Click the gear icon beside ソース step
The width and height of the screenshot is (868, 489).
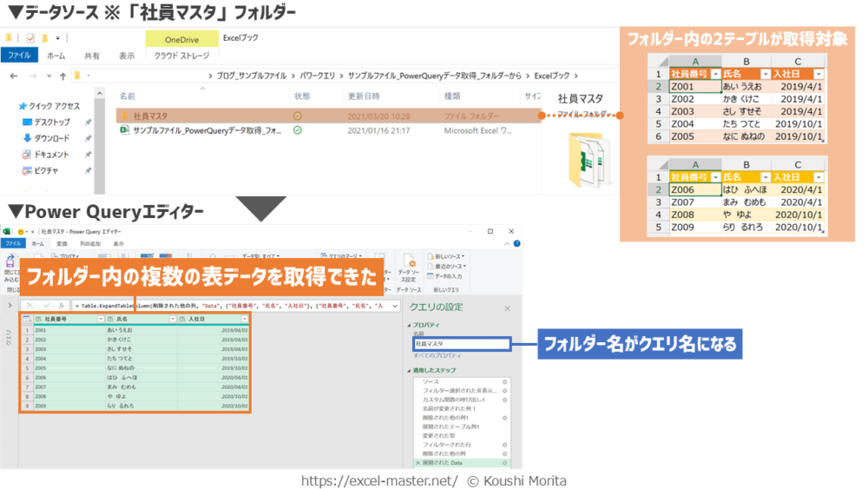(504, 381)
